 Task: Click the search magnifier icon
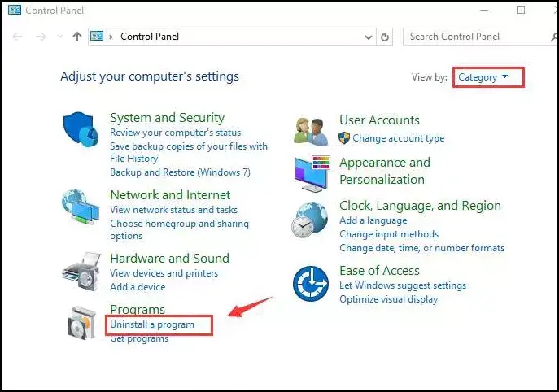click(x=554, y=37)
